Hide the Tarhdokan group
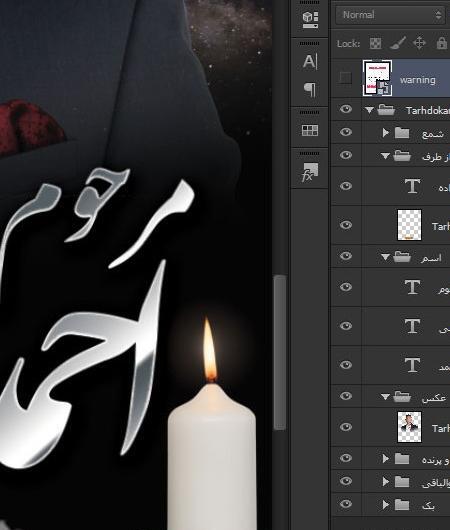This screenshot has width=450, height=530. [346, 109]
